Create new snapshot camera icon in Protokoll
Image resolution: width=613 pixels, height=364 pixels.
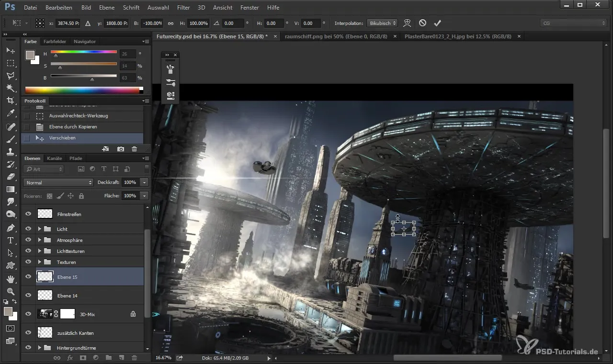pyautogui.click(x=121, y=149)
